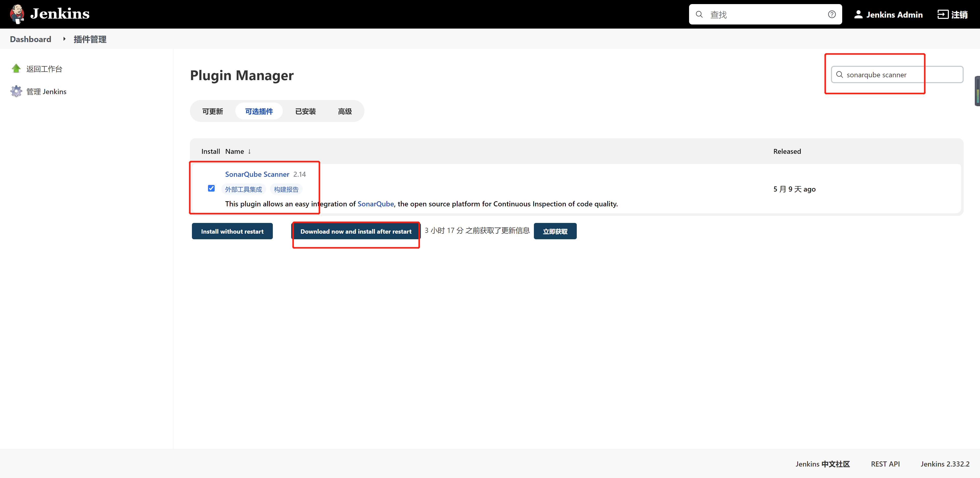Open the search help question-mark icon
980x478 pixels.
coord(832,15)
